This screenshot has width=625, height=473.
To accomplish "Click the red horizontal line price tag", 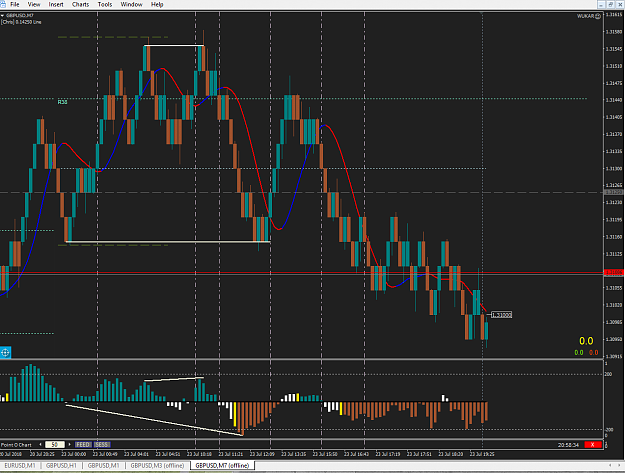I will 614,273.
